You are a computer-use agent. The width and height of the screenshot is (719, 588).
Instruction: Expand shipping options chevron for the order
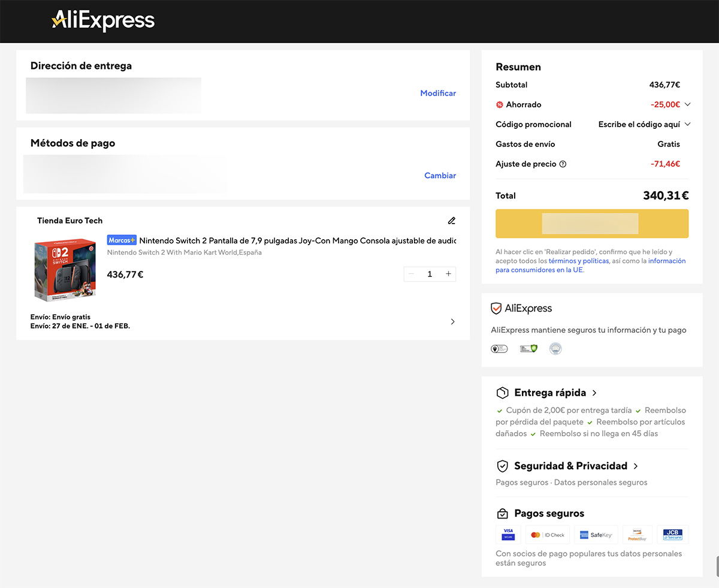coord(452,321)
